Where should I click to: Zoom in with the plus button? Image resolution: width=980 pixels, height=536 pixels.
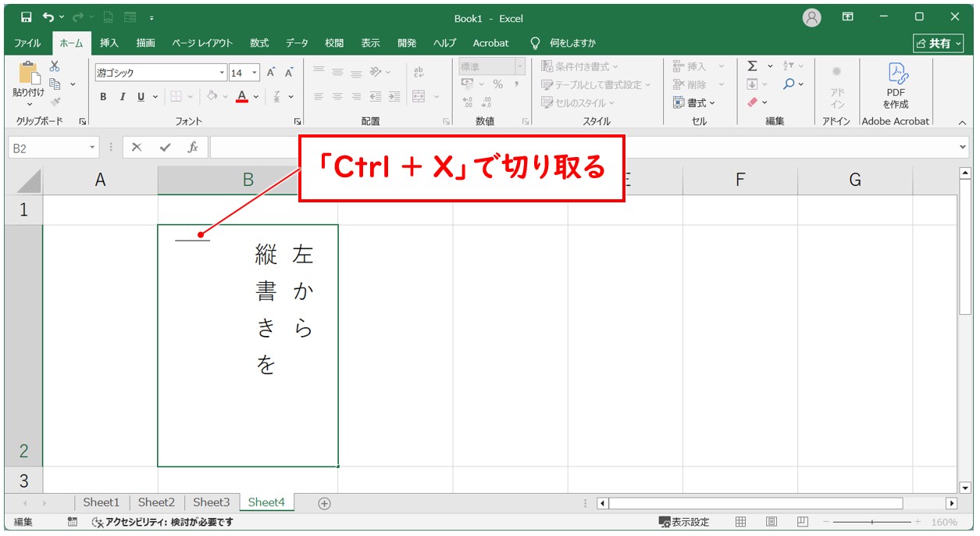918,522
